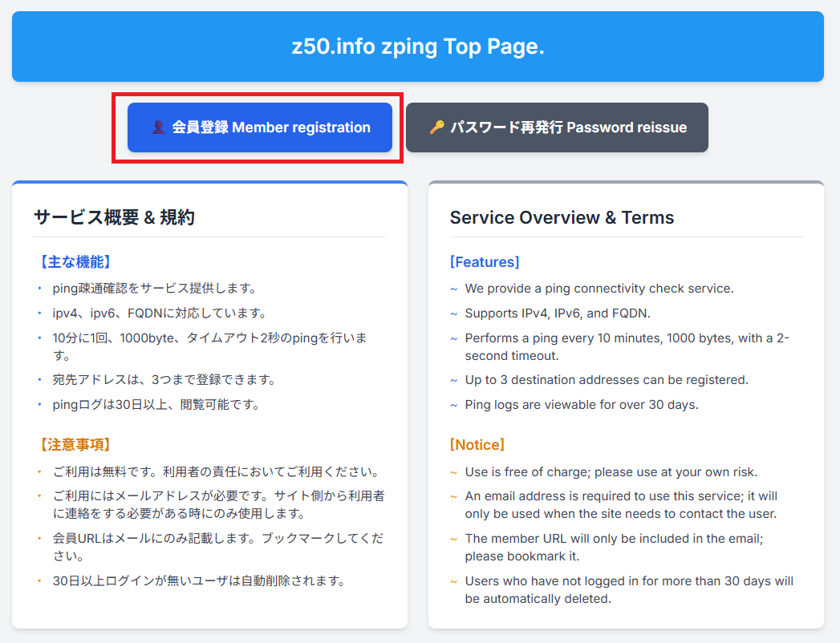This screenshot has width=840, height=643.
Task: Click the ご利用にはメールアドレスが必要です line
Action: (x=218, y=504)
